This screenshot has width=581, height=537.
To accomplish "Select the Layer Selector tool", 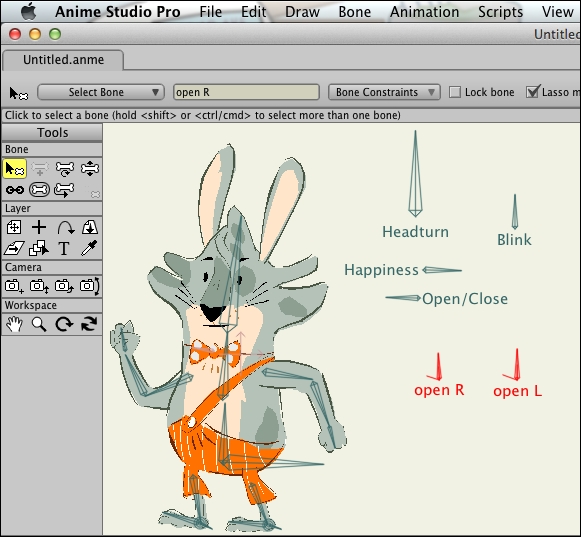I will tap(39, 248).
